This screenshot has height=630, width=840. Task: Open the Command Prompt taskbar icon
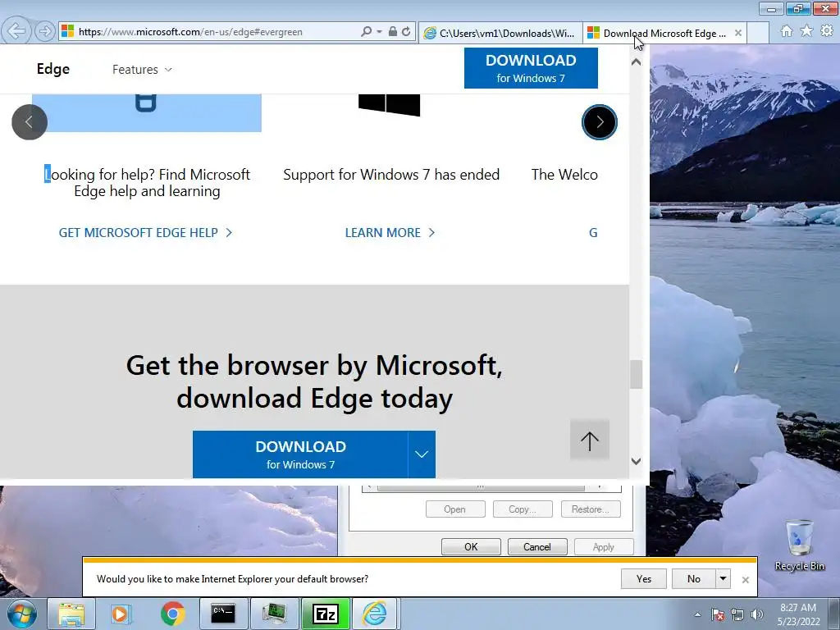(x=223, y=614)
